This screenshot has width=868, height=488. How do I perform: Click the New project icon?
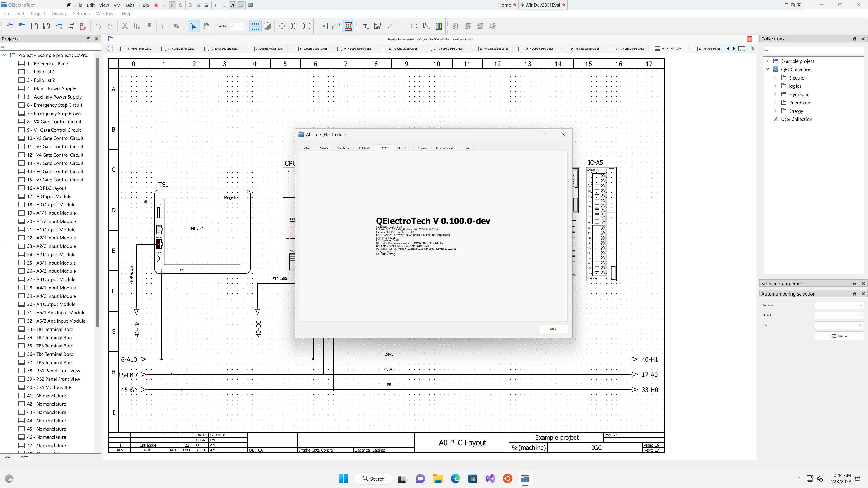[x=10, y=26]
